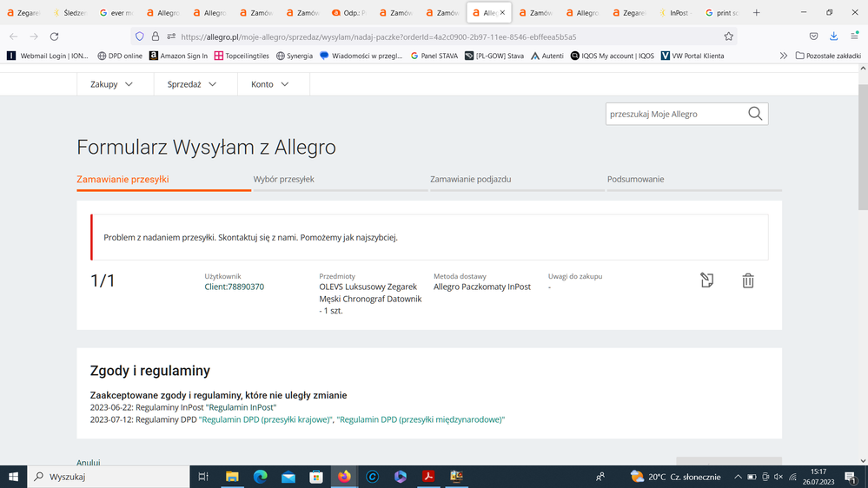Switch to the Google ever mc tab

point(116,13)
